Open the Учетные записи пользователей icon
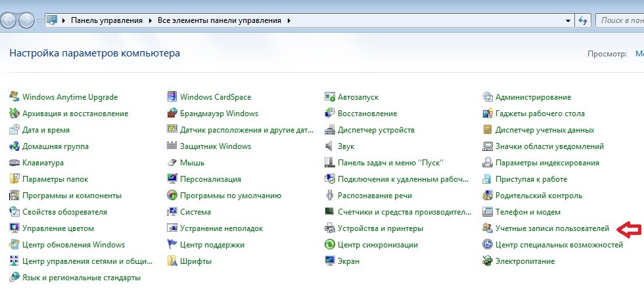The image size is (644, 296). pos(488,228)
